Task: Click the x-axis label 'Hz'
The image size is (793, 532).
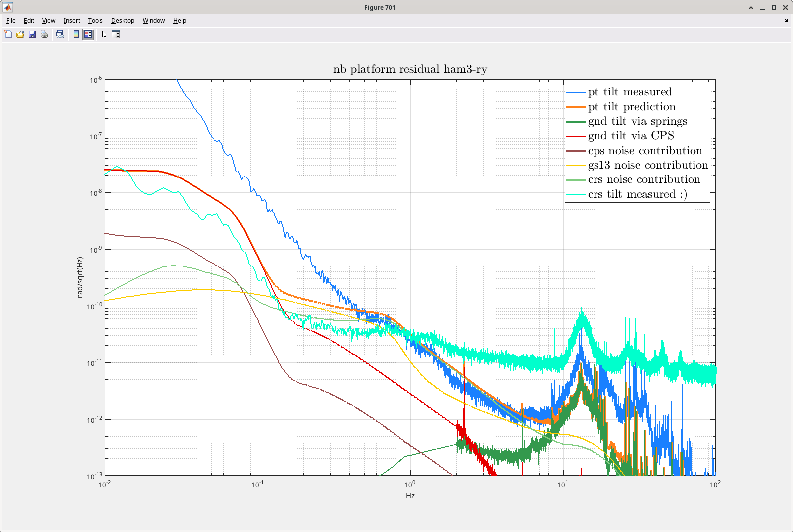Action: (x=410, y=496)
